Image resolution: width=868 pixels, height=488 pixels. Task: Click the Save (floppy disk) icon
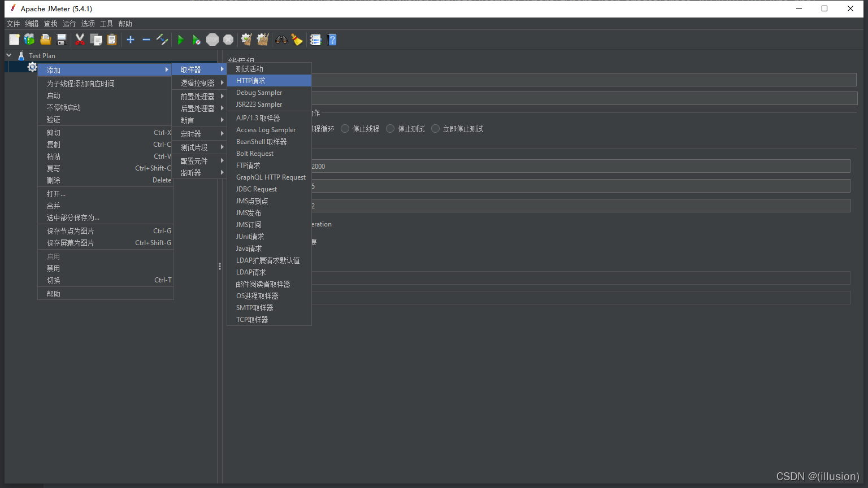click(62, 40)
